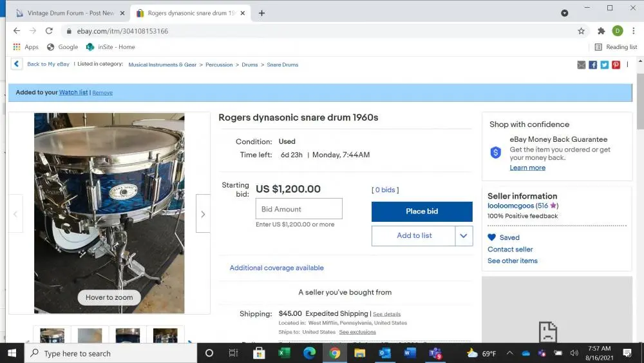Open Watch list link in banner
The height and width of the screenshot is (363, 644).
[73, 92]
